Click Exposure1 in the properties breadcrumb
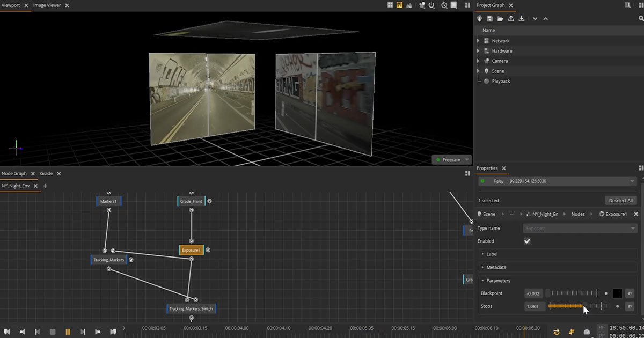 tap(616, 214)
